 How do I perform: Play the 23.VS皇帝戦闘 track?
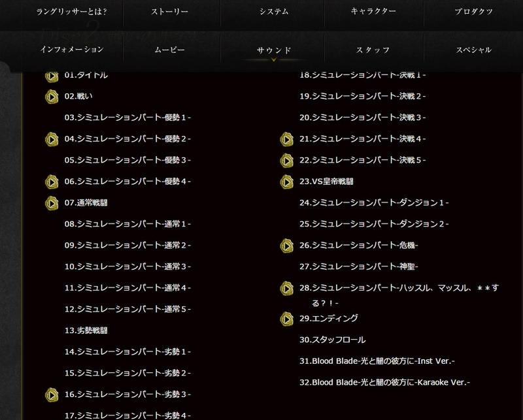[286, 182]
